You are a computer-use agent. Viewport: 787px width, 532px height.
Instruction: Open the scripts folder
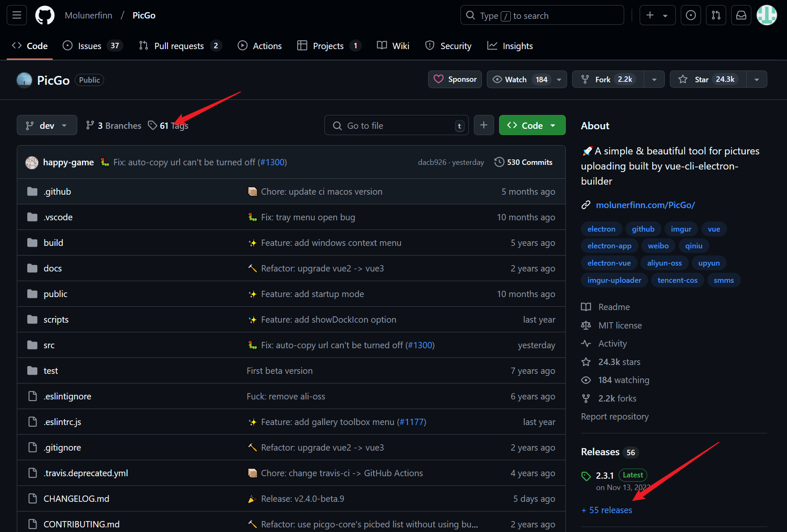pos(56,320)
